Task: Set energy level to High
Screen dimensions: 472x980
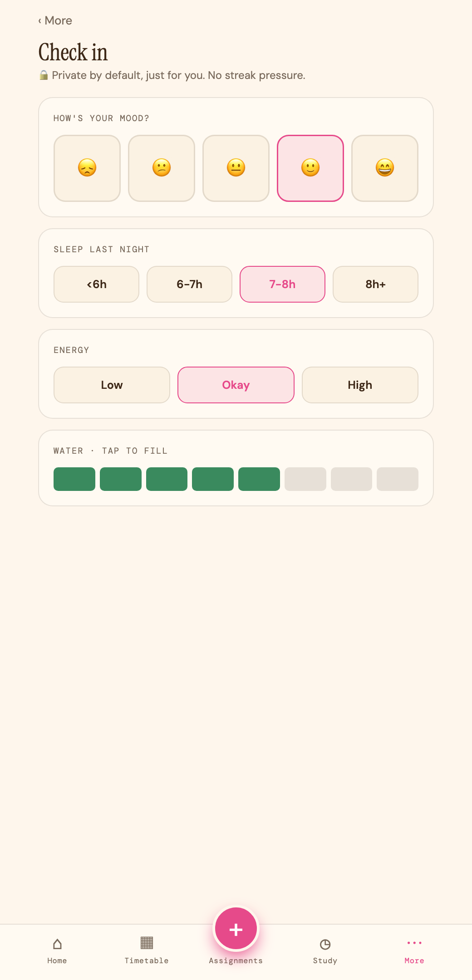Action: [360, 385]
